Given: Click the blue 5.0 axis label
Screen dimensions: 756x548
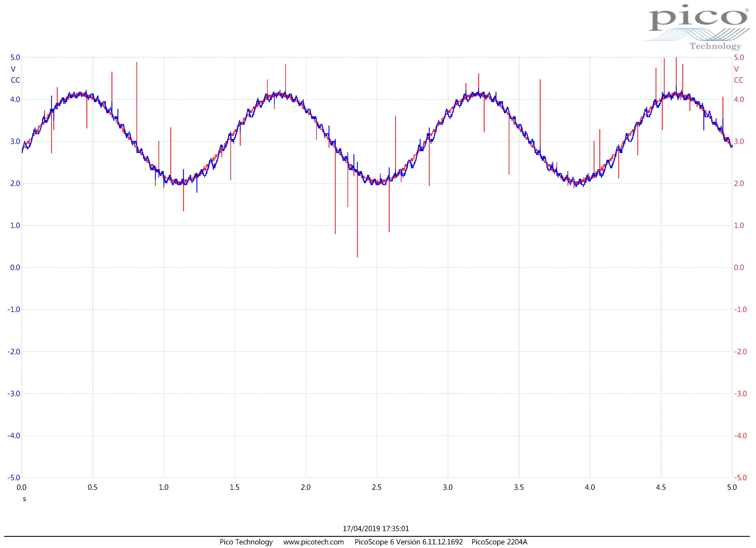Looking at the screenshot, I should (x=15, y=57).
